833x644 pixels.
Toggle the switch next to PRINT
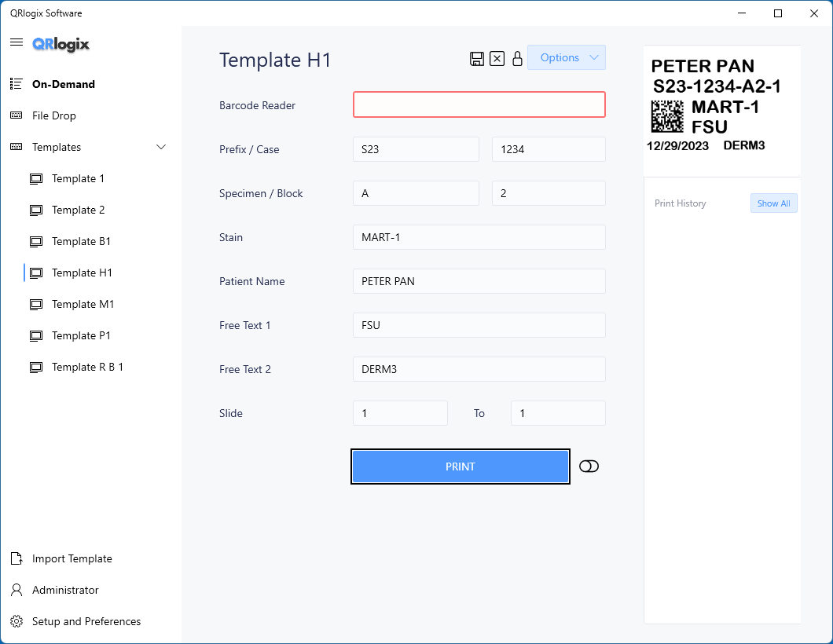pos(589,467)
